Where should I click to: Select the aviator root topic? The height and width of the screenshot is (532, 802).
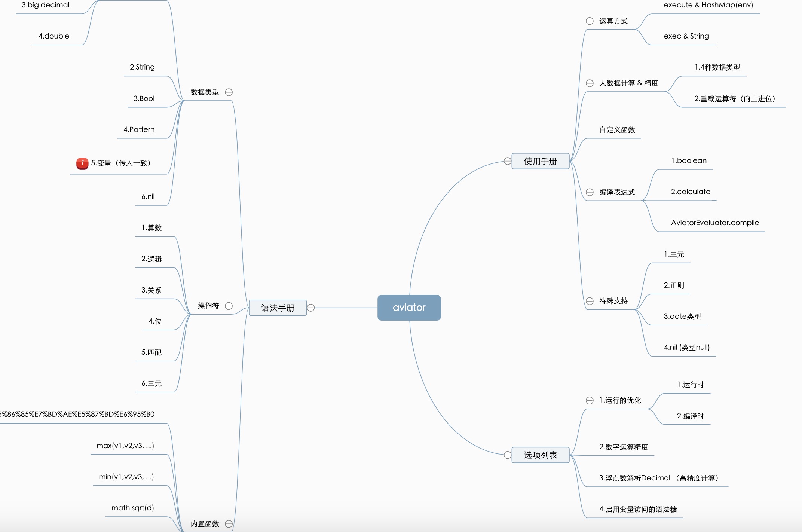click(x=409, y=308)
